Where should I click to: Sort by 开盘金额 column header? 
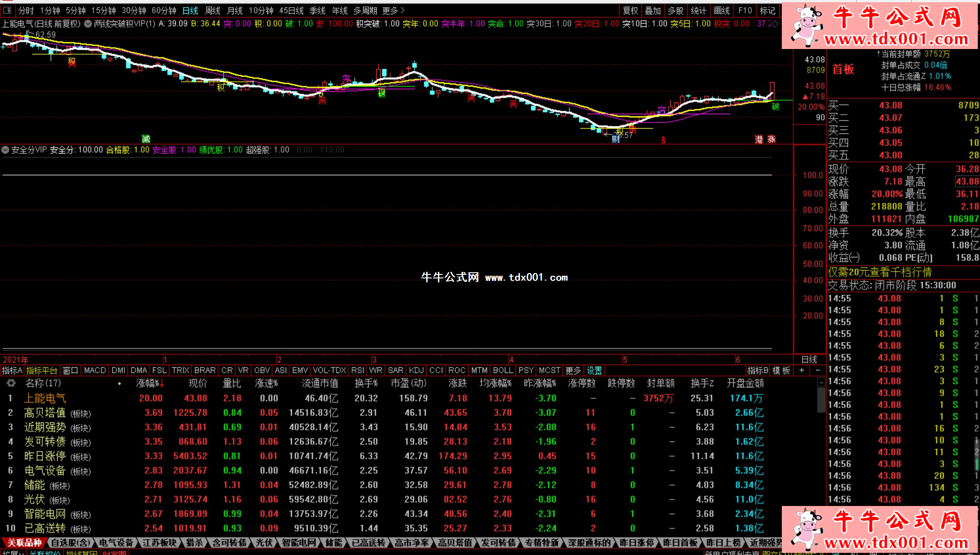[745, 383]
